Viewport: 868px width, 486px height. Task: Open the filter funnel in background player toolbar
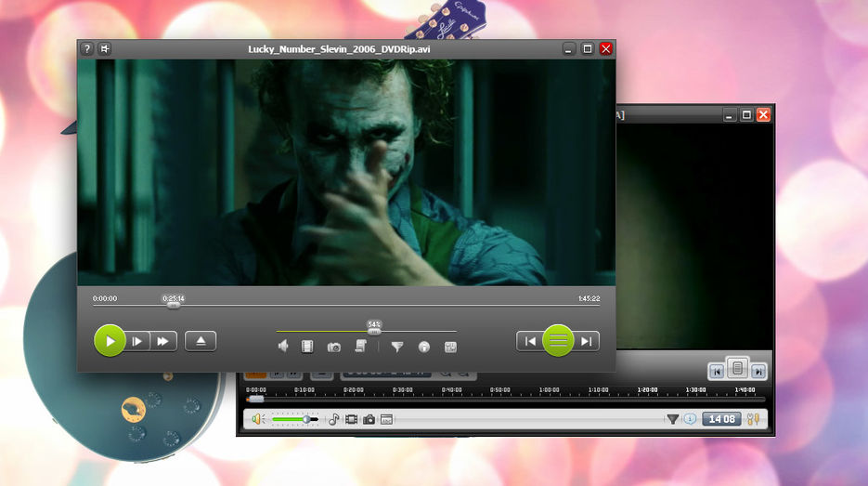[x=673, y=419]
